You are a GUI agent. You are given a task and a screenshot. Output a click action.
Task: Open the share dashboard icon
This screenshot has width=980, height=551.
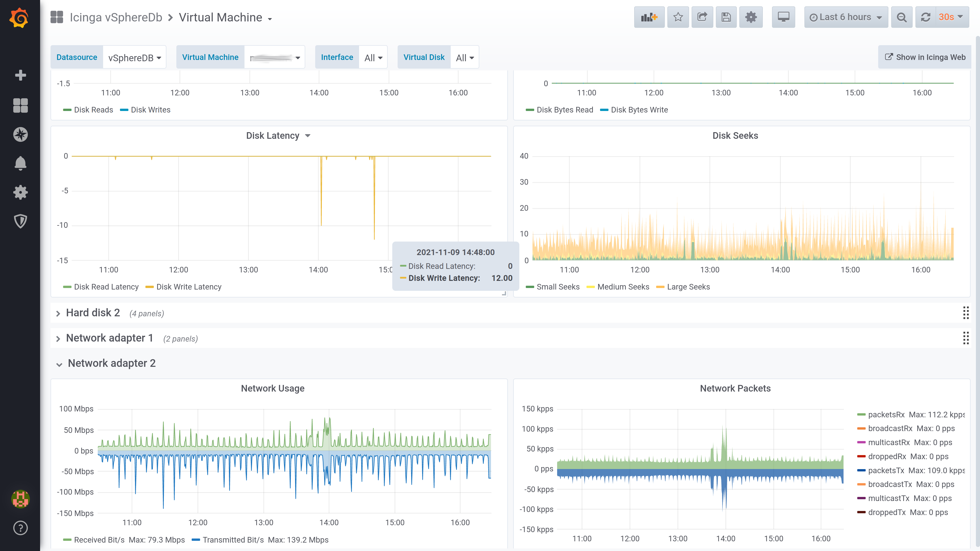pyautogui.click(x=702, y=17)
